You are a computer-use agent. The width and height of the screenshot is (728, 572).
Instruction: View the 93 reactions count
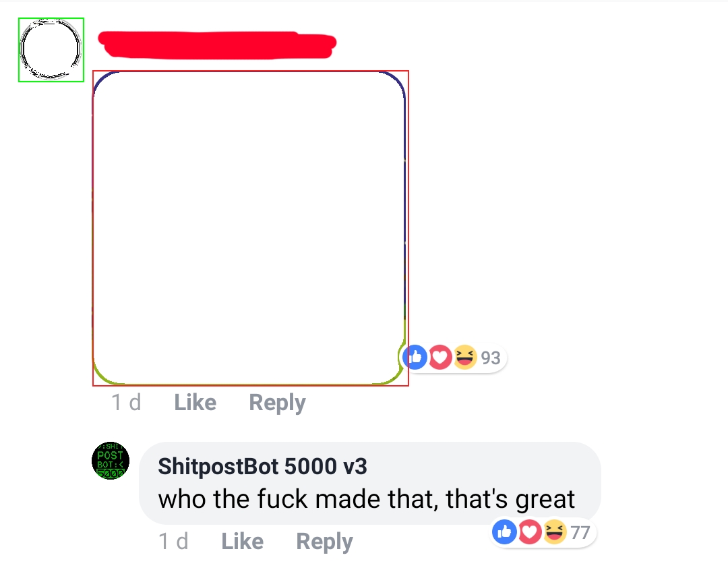(x=491, y=357)
